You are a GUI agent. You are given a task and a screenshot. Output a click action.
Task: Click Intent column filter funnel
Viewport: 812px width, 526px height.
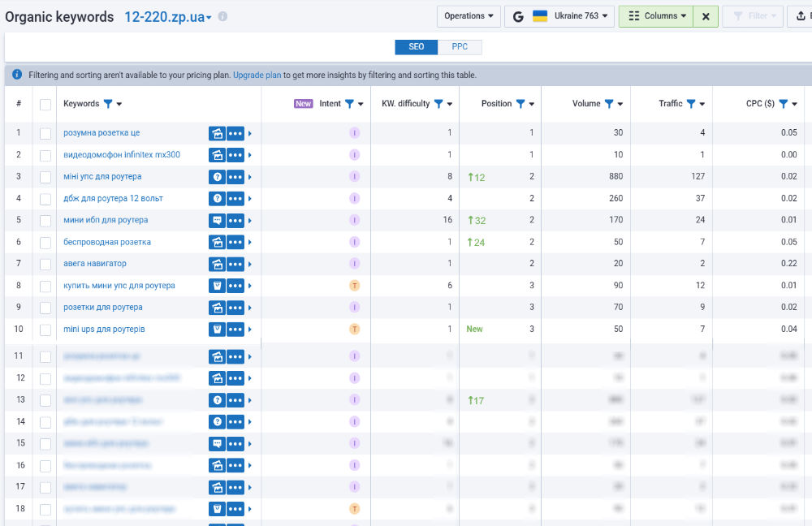pyautogui.click(x=349, y=104)
